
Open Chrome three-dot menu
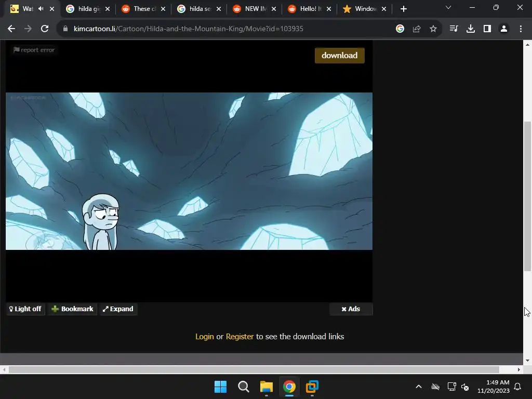(521, 29)
